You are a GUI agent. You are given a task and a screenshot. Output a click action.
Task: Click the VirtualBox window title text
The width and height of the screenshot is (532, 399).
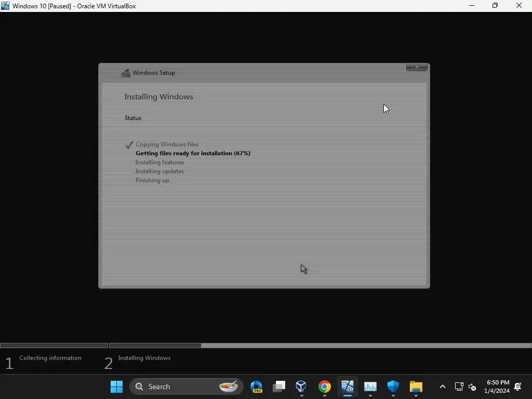point(74,6)
